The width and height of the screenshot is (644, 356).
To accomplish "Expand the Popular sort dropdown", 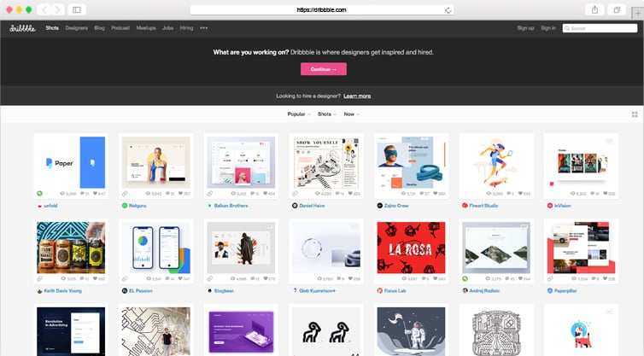I will [298, 114].
